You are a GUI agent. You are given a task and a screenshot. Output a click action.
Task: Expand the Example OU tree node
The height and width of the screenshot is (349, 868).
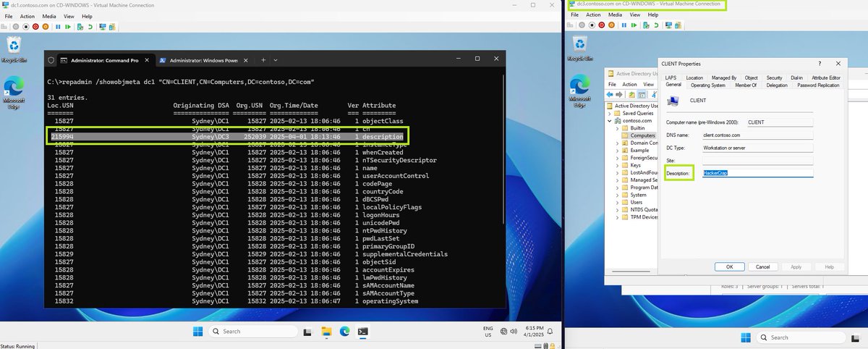tap(618, 151)
